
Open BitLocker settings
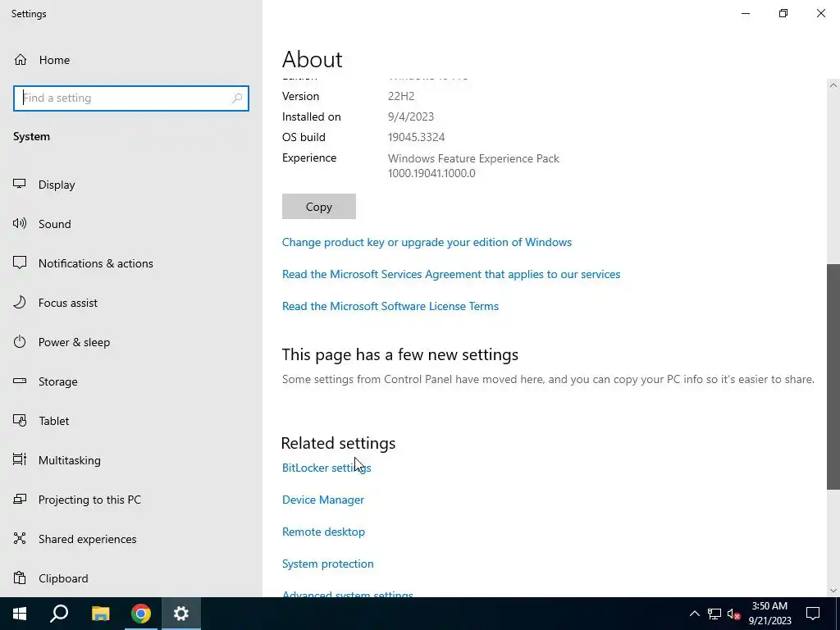326,468
